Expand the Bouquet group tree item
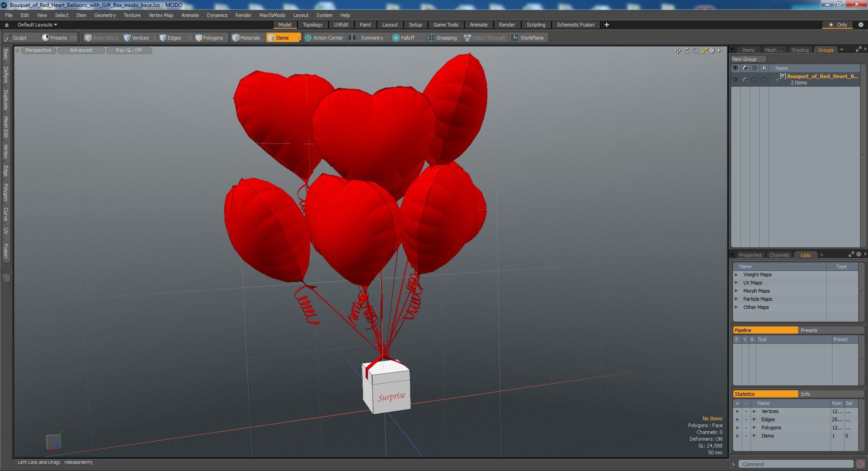This screenshot has height=471, width=868. click(777, 80)
